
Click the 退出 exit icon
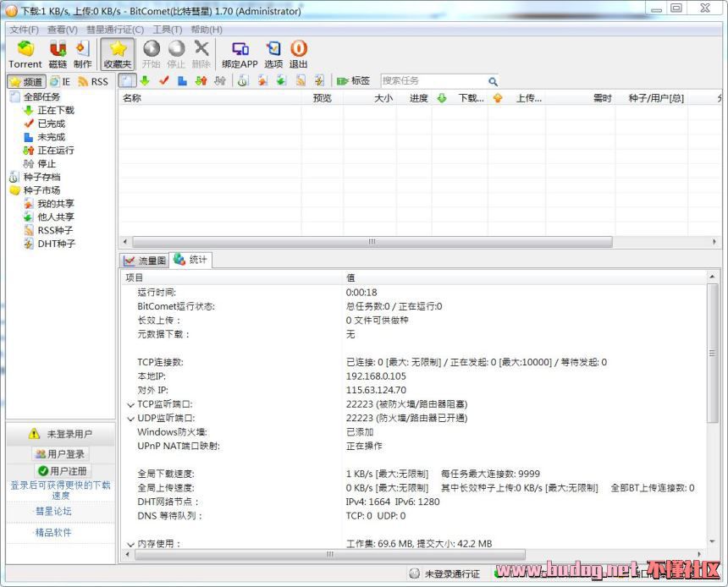(299, 54)
